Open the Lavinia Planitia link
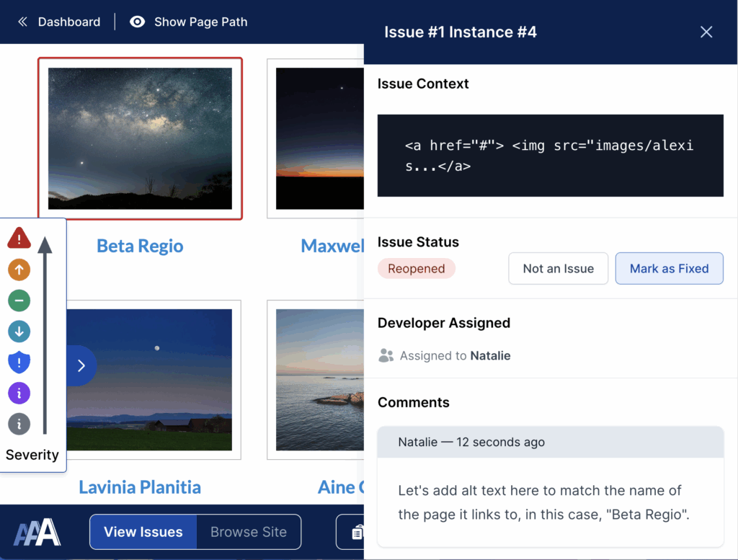 [140, 487]
